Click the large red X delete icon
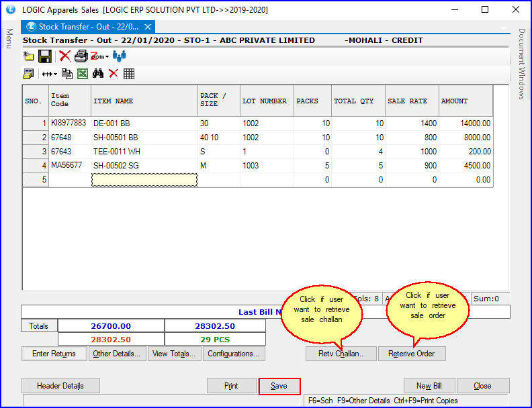532x408 pixels. pos(64,56)
